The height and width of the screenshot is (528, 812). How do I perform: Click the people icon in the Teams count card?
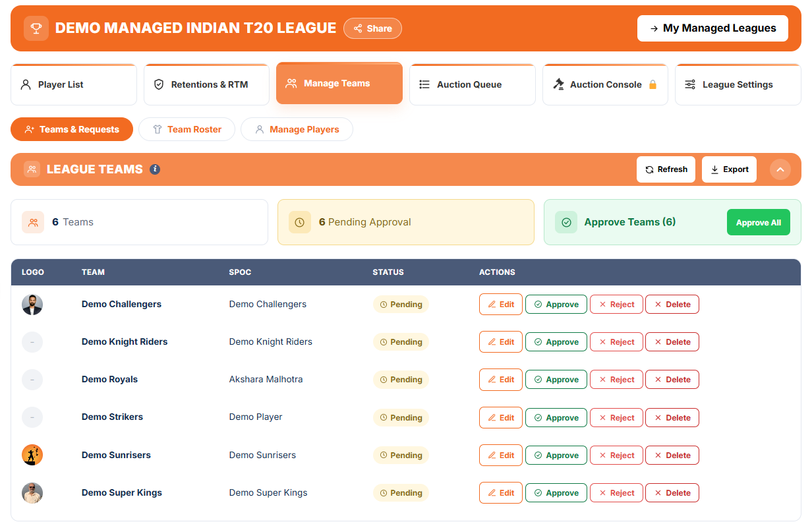[33, 222]
